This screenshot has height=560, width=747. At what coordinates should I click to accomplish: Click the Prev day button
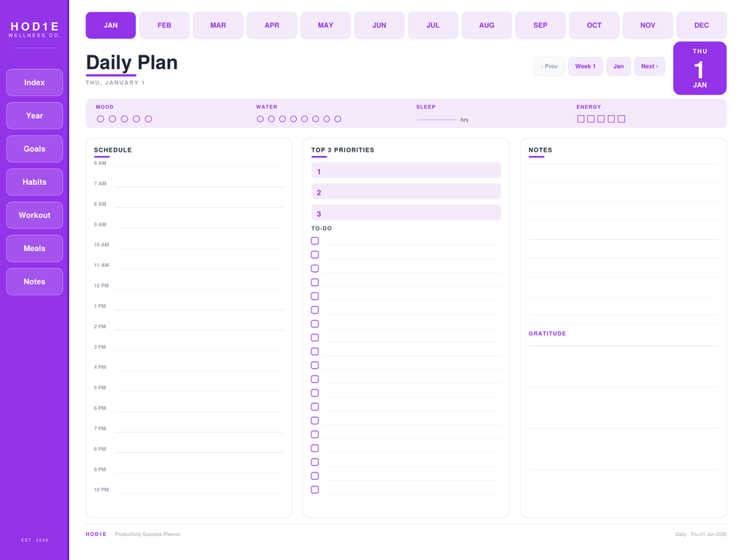pyautogui.click(x=549, y=66)
